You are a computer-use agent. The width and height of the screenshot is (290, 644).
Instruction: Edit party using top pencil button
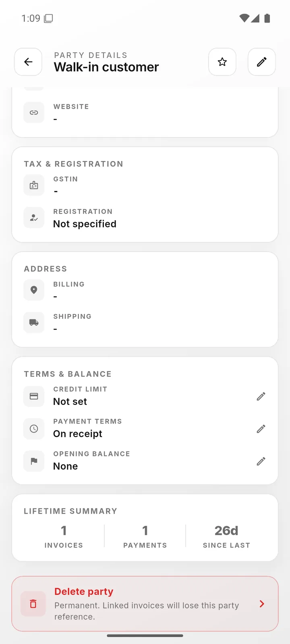coord(262,62)
